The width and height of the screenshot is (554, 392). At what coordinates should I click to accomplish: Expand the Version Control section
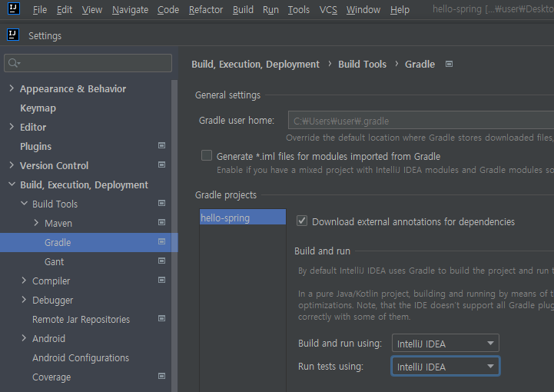[12, 164]
